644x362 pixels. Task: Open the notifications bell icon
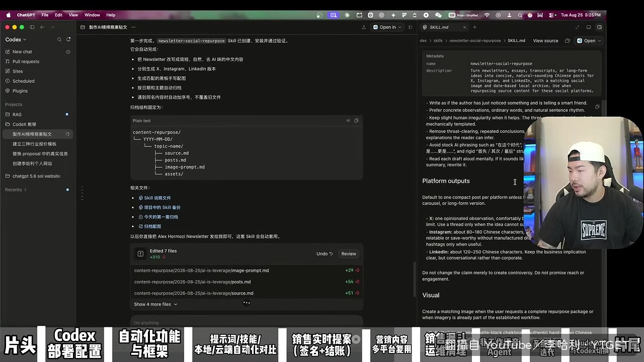68,39
